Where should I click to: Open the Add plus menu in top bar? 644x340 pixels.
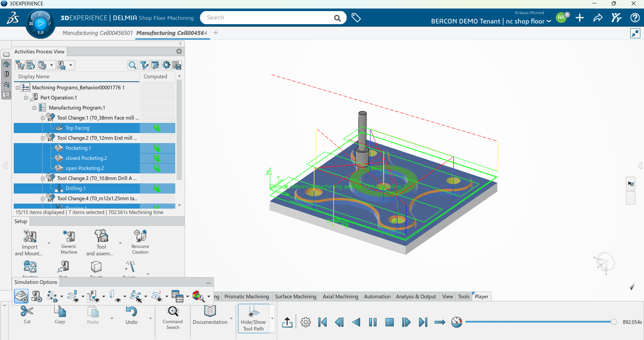[580, 17]
